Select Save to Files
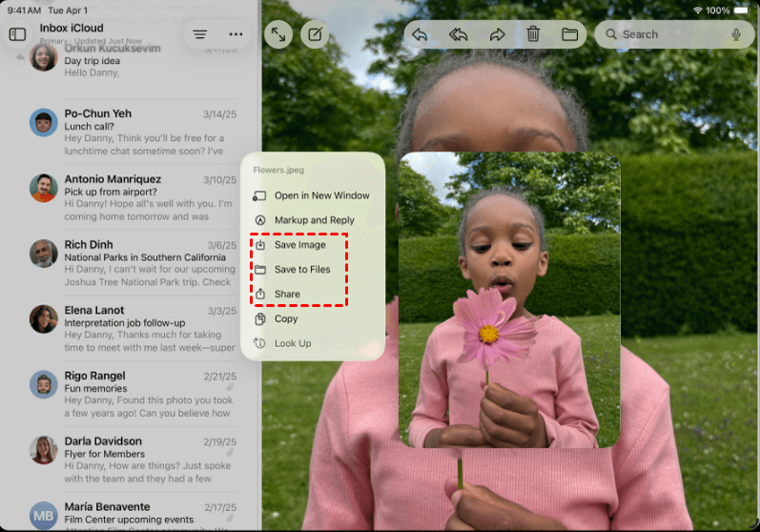Viewport: 760px width, 532px height. pos(313,270)
